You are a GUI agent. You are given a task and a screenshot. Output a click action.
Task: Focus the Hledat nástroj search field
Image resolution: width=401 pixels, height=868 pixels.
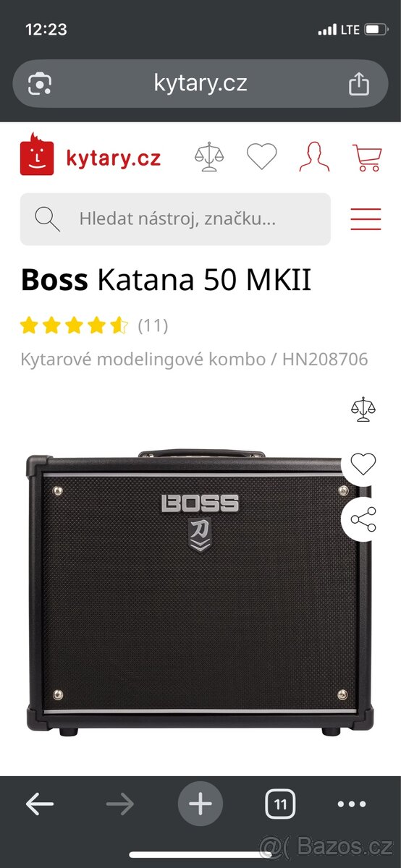pos(175,219)
